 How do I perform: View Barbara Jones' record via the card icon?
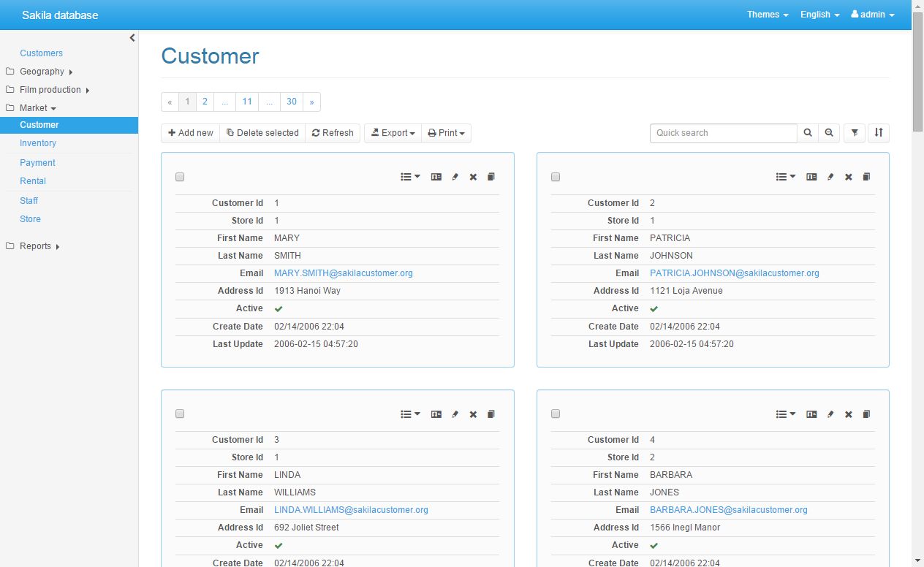pos(811,414)
